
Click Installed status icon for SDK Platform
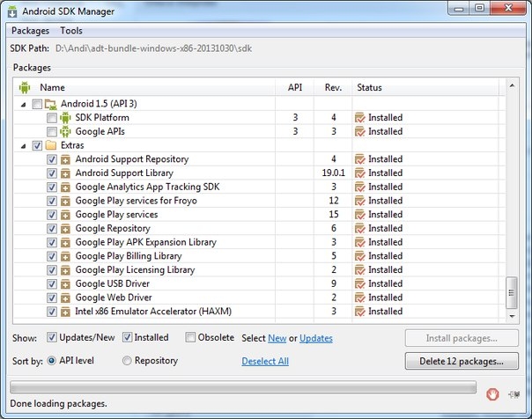click(359, 118)
